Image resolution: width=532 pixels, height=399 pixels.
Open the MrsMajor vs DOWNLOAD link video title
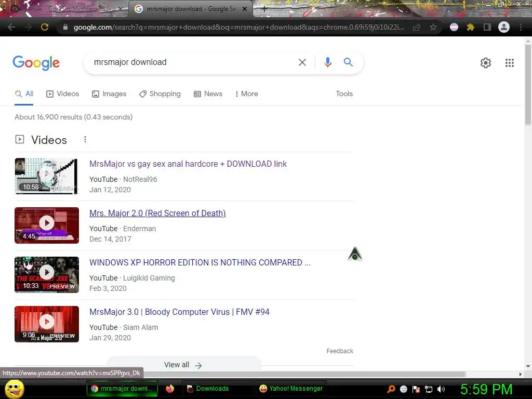pyautogui.click(x=188, y=164)
